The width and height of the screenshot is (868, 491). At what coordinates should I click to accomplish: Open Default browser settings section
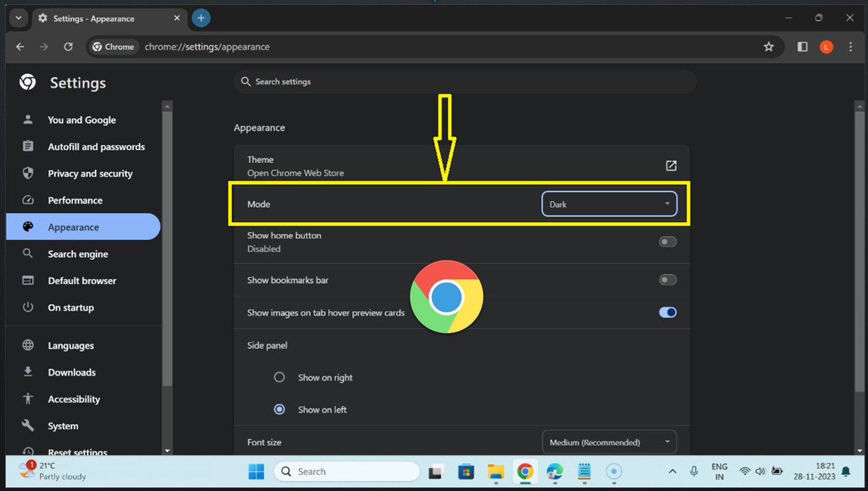(x=82, y=281)
